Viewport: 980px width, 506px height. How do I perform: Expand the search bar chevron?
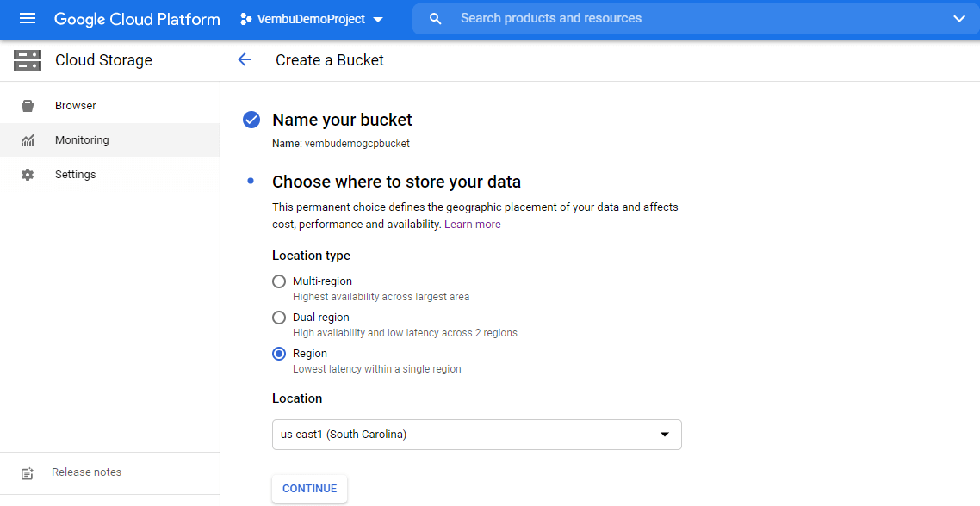(959, 19)
